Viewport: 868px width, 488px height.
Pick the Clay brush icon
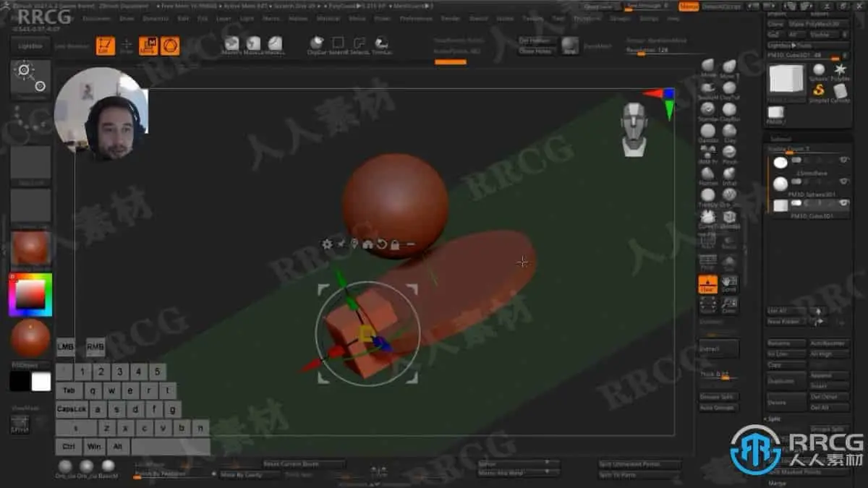point(729,132)
